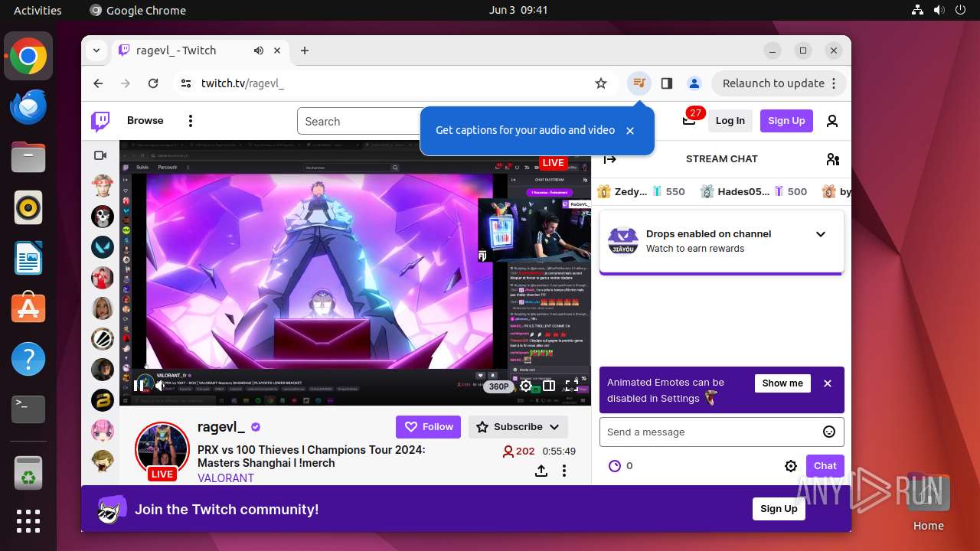Click Show me for animated emotes
The height and width of the screenshot is (551, 980).
(x=782, y=383)
